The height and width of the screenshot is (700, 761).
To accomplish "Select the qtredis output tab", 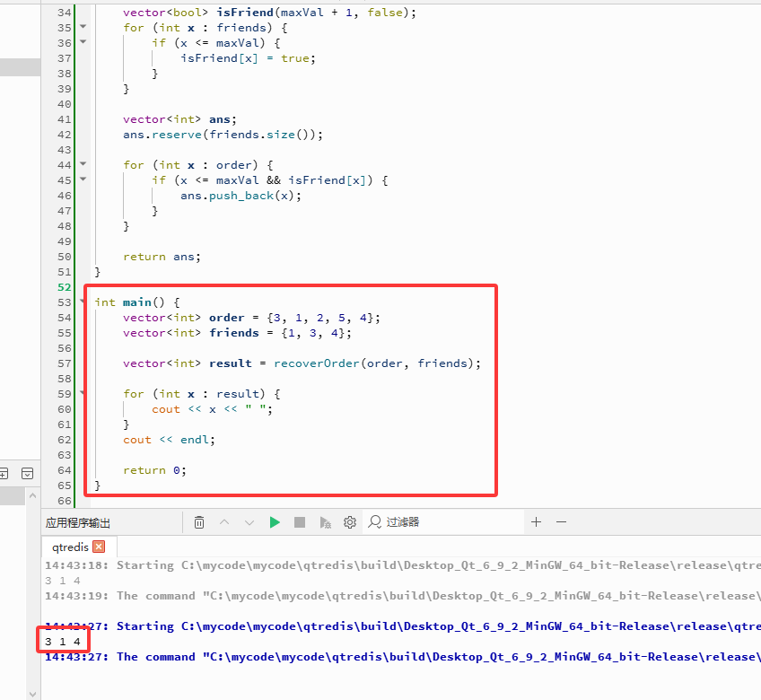I will pos(70,547).
